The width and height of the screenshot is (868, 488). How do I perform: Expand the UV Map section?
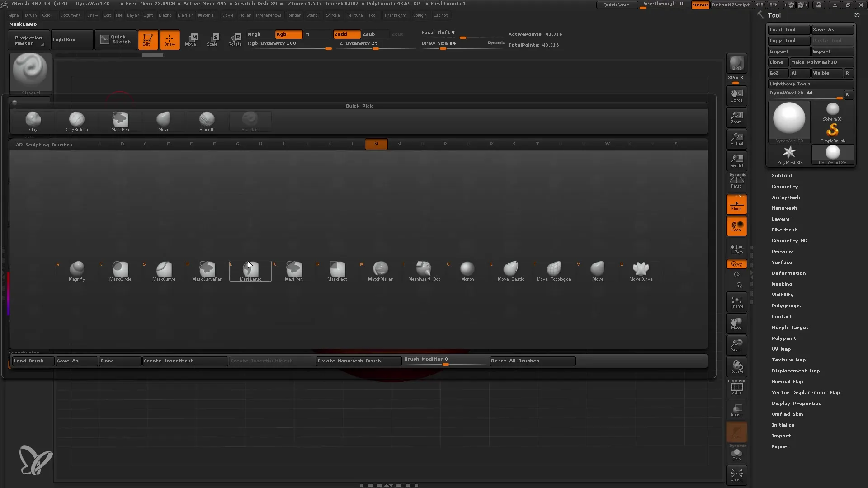click(781, 349)
